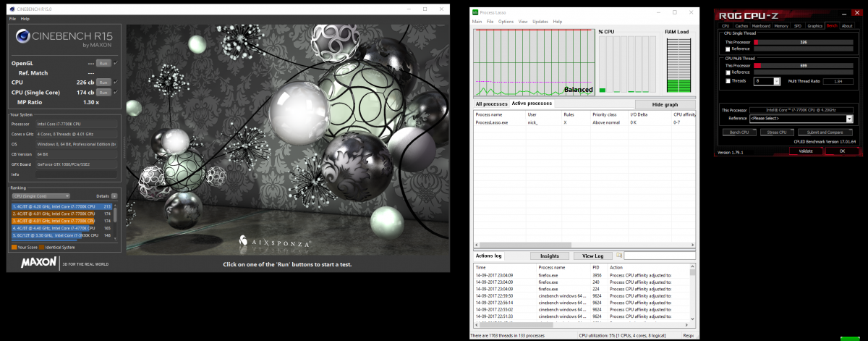868x341 pixels.
Task: Click the Cinebench title bar app icon
Action: (x=12, y=9)
